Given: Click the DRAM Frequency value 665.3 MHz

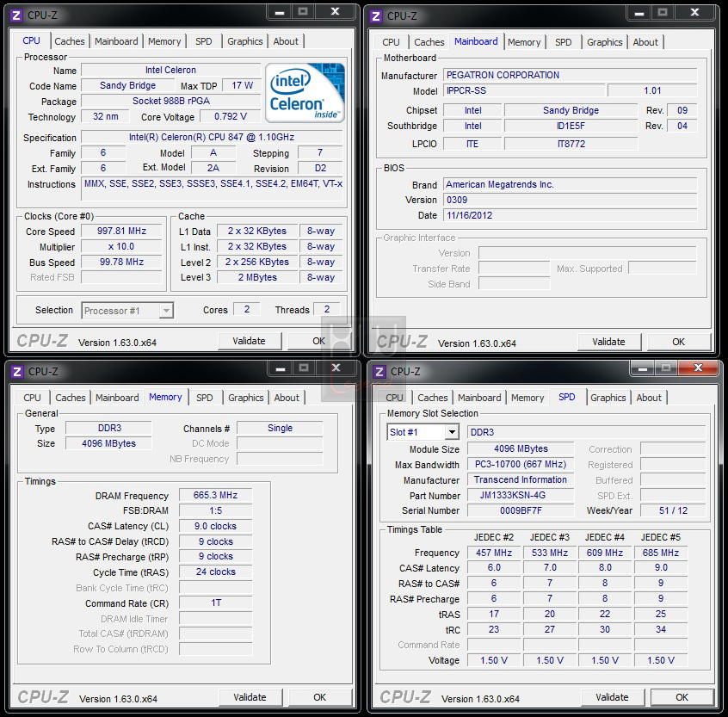Looking at the screenshot, I should pos(215,496).
